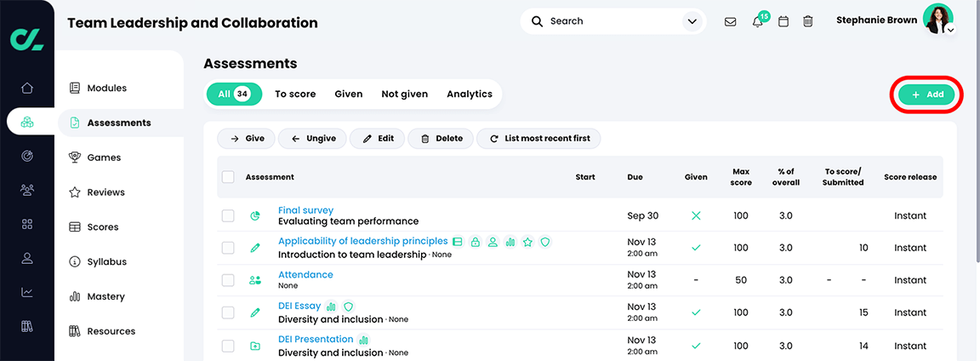
Task: Click the trash can icon in header
Action: [x=808, y=22]
